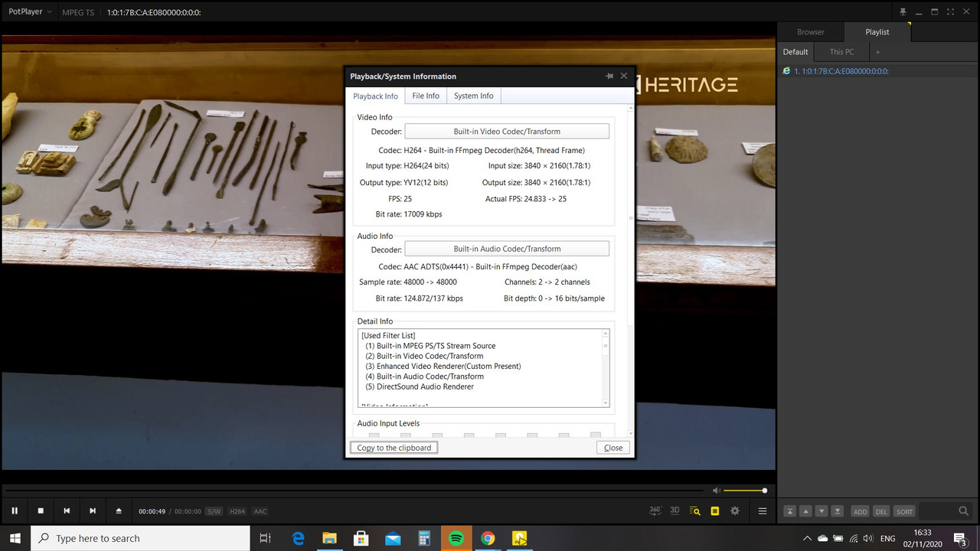Stop the video with the stop button
The height and width of the screenshot is (551, 980).
click(x=41, y=511)
